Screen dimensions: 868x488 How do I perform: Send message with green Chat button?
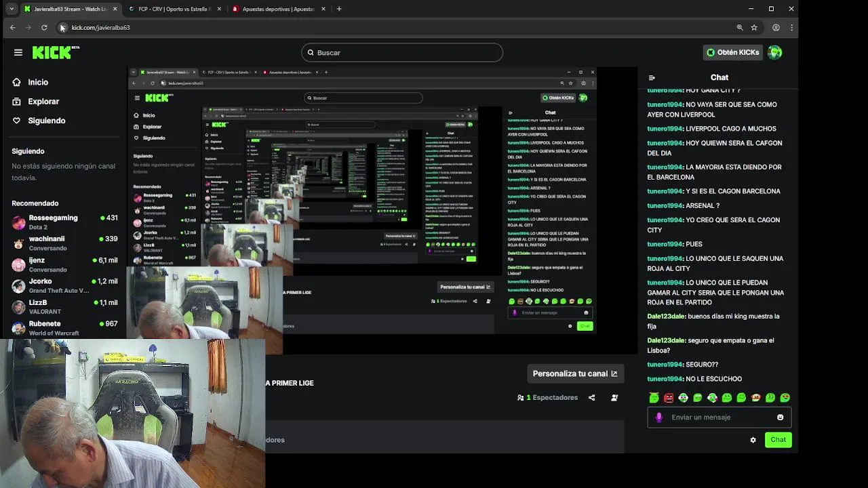click(778, 440)
